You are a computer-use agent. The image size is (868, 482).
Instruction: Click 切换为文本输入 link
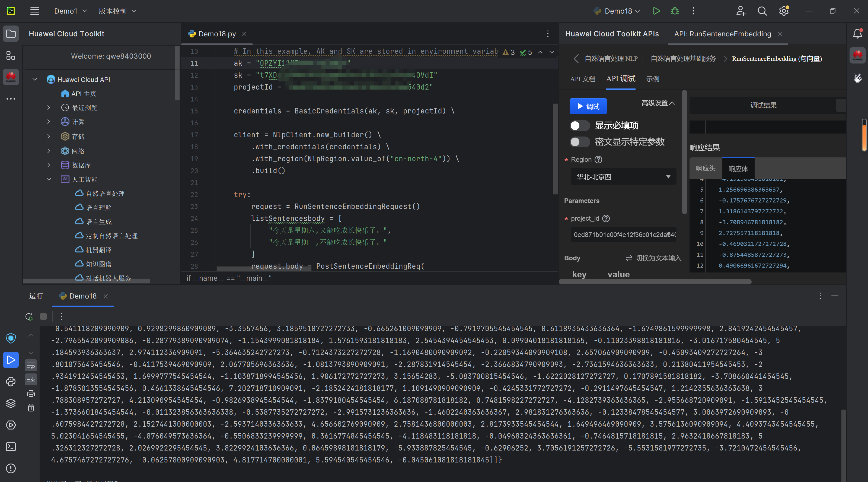pos(653,258)
